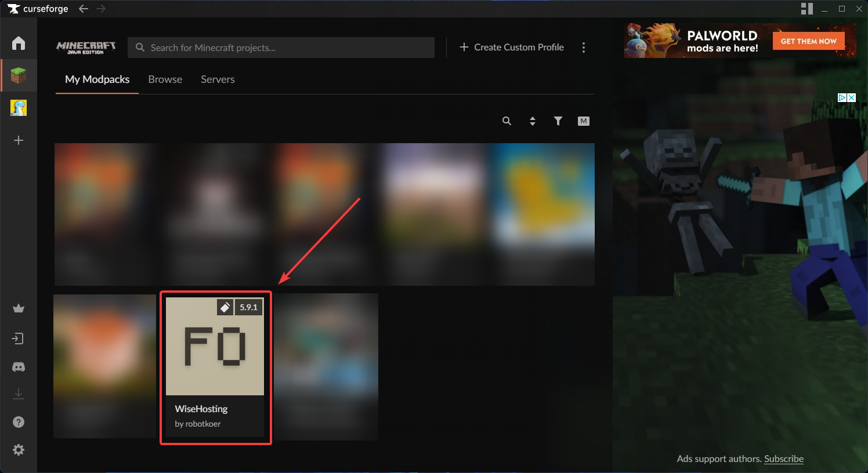The width and height of the screenshot is (868, 473).
Task: Click the AdChoices icon on the ad
Action: point(842,97)
